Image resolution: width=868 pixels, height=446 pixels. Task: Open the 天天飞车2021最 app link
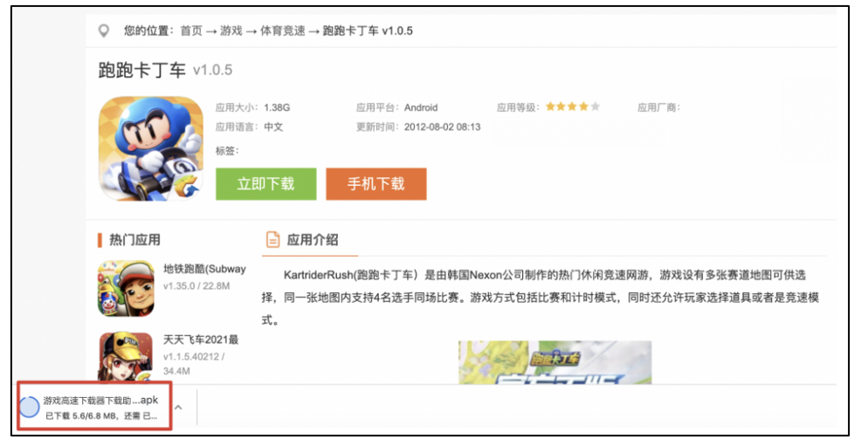(200, 340)
